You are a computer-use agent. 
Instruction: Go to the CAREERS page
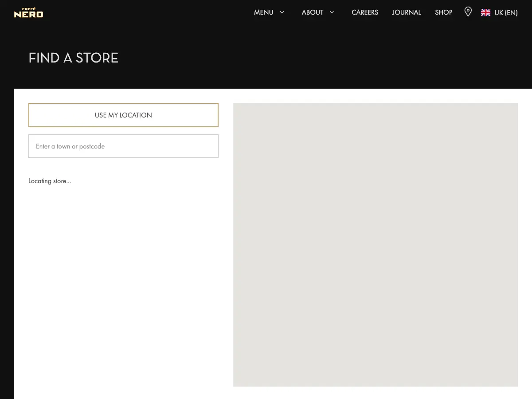pyautogui.click(x=365, y=12)
